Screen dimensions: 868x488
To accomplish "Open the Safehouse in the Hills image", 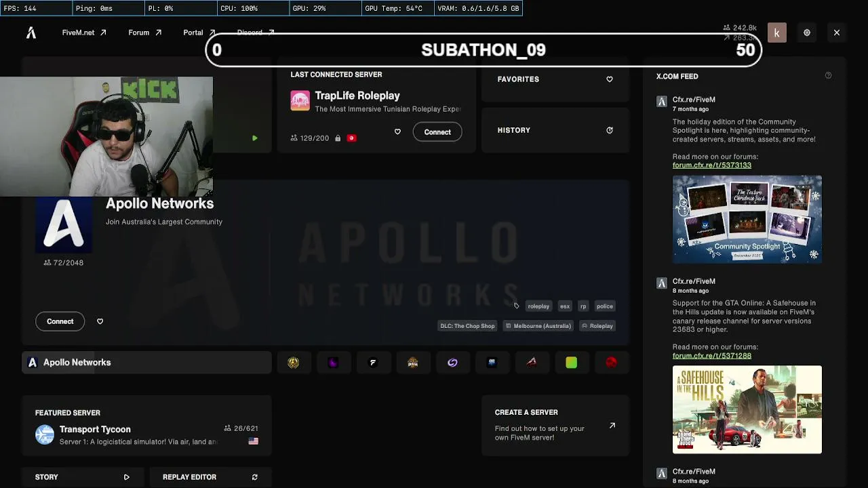I will point(747,409).
